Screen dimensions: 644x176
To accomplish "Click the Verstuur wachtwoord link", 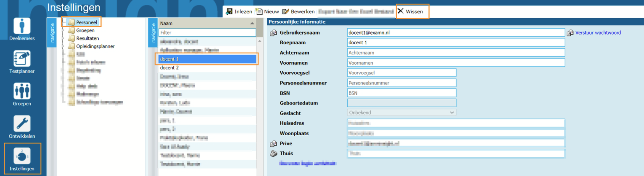I will tap(598, 33).
